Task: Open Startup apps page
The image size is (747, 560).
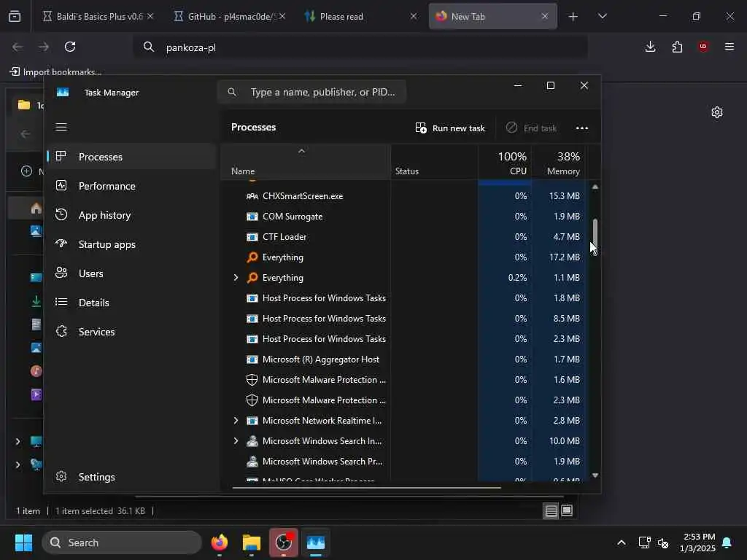Action: (x=131, y=244)
